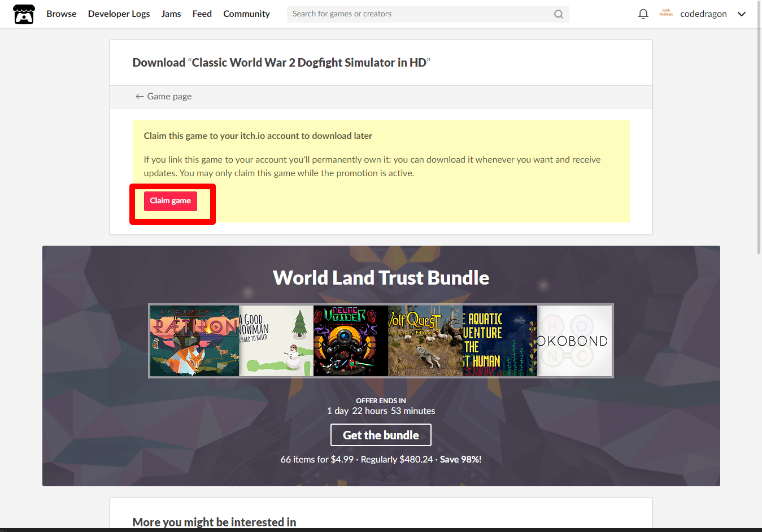
Task: Click the Save 98% text
Action: [461, 460]
